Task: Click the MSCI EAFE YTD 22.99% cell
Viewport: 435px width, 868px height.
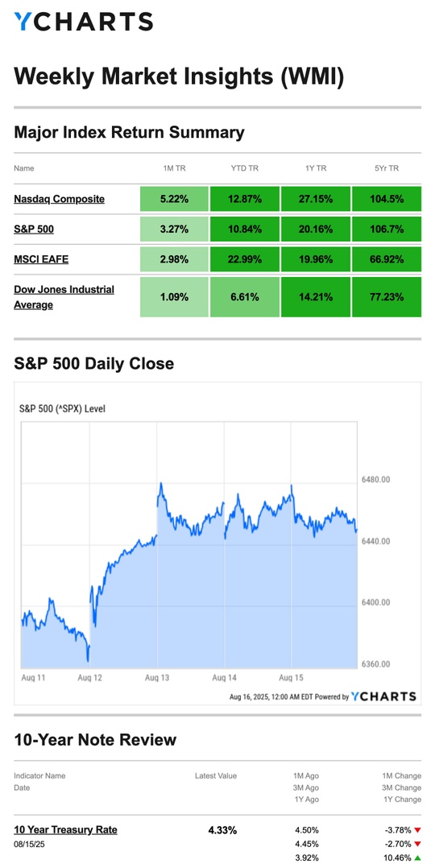Action: pos(245,258)
